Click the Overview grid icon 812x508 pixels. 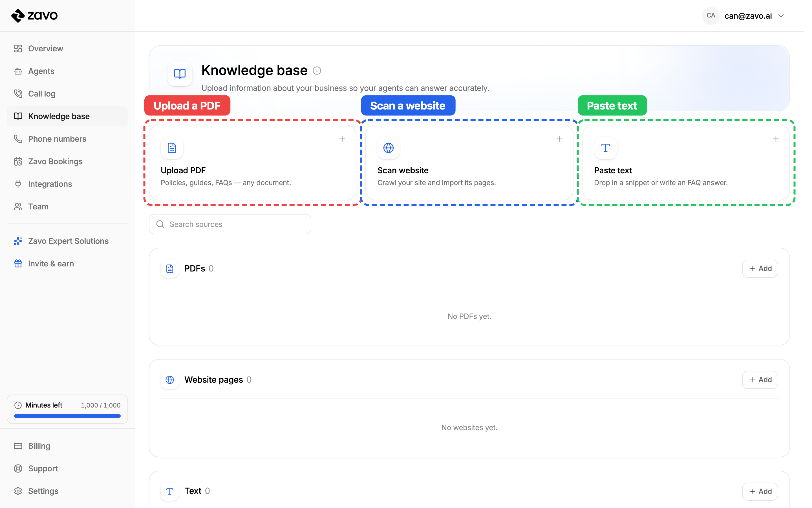tap(18, 48)
